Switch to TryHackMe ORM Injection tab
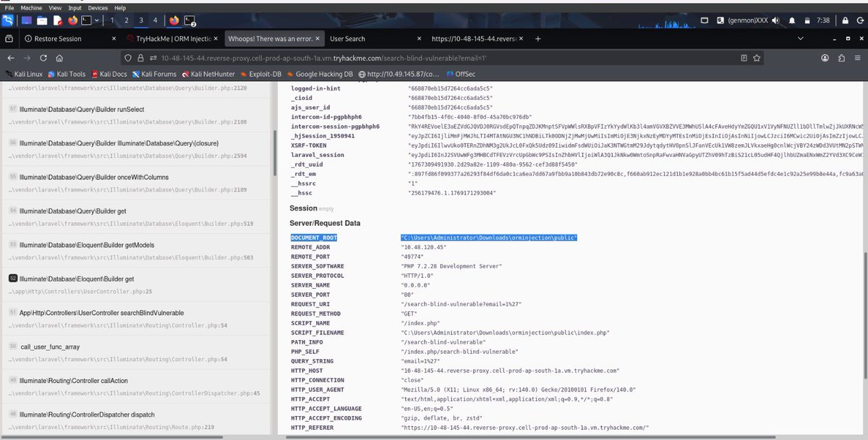 (171, 38)
